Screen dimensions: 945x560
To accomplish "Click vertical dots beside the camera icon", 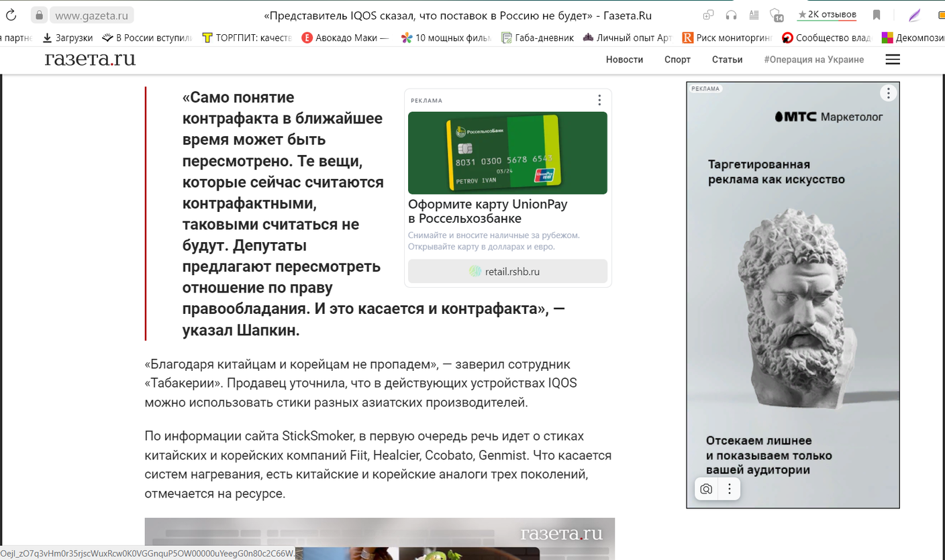I will coord(729,489).
